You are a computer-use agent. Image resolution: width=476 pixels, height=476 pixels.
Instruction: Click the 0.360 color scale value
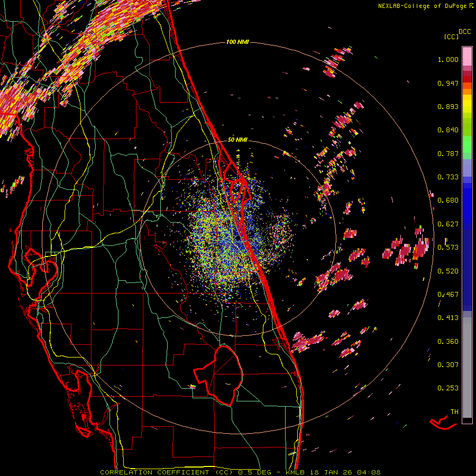[x=448, y=341]
